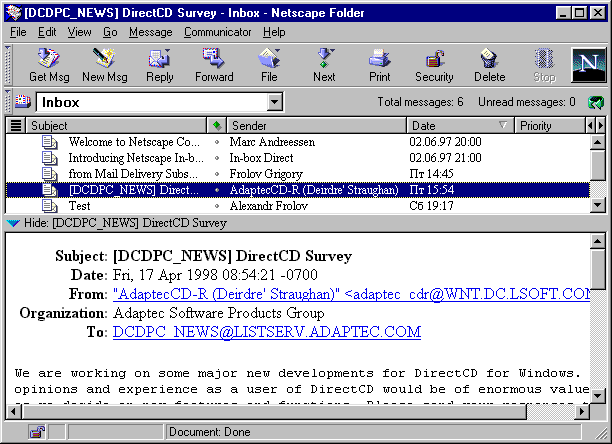Click the unread column header diamond
This screenshot has width=612, height=444.
pos(217,126)
